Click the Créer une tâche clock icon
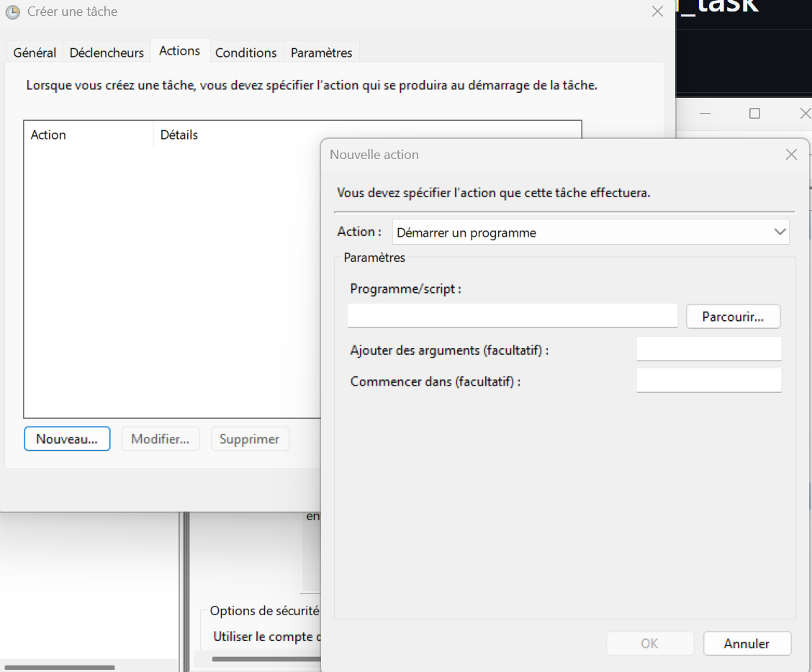 click(12, 12)
